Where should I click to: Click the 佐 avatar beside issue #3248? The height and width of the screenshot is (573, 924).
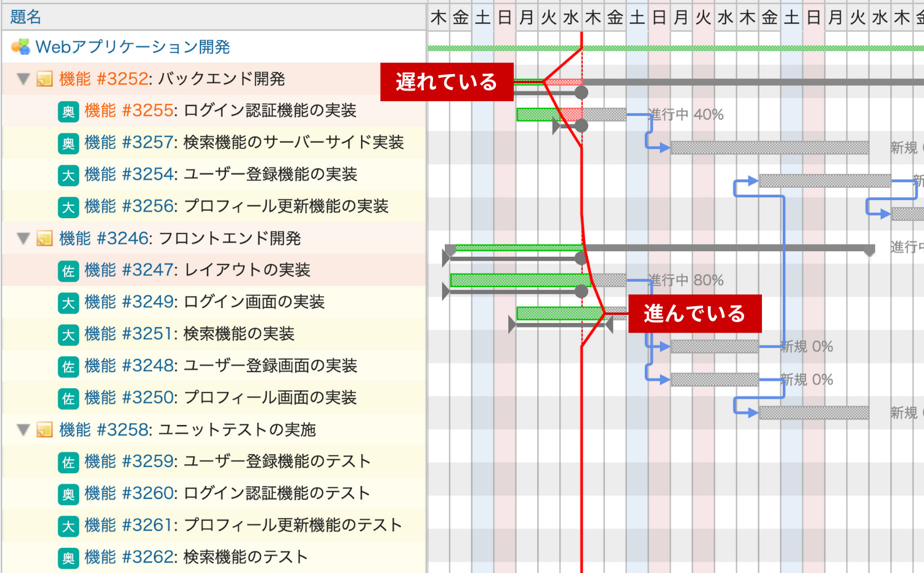tap(68, 367)
